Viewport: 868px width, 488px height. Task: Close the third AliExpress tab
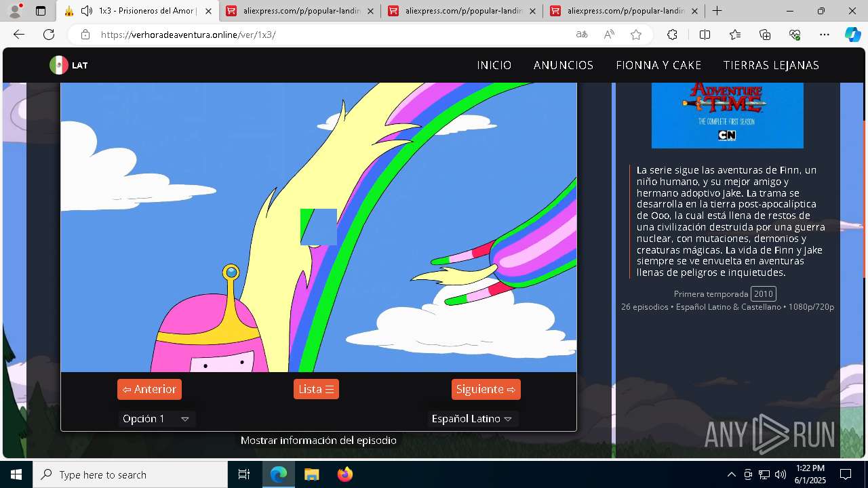click(694, 11)
